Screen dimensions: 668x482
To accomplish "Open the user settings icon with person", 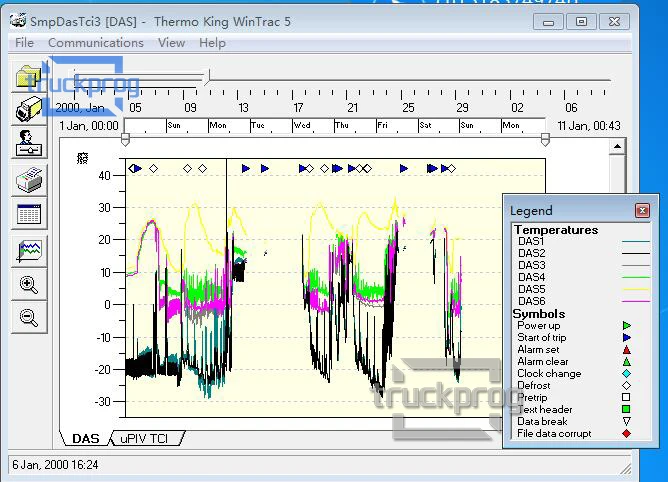I will tap(29, 144).
